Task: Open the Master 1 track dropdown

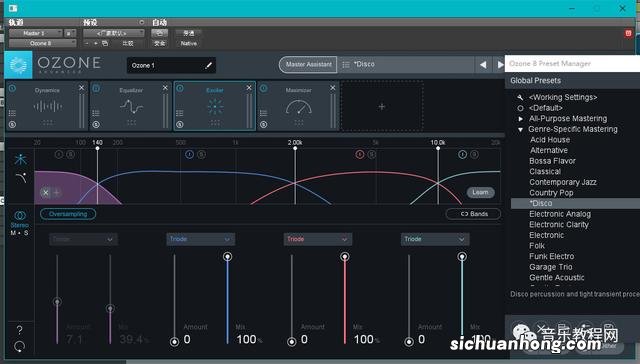Action: (x=36, y=33)
